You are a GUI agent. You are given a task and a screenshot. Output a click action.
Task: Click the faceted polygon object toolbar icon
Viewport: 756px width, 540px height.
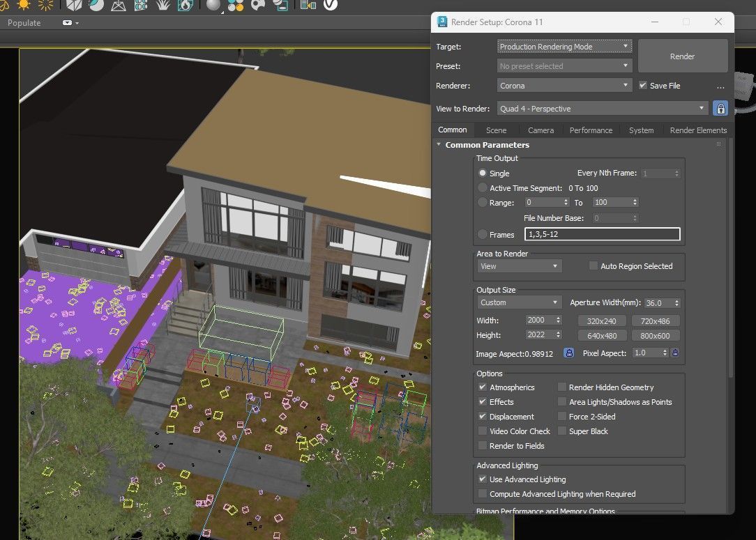(x=74, y=5)
